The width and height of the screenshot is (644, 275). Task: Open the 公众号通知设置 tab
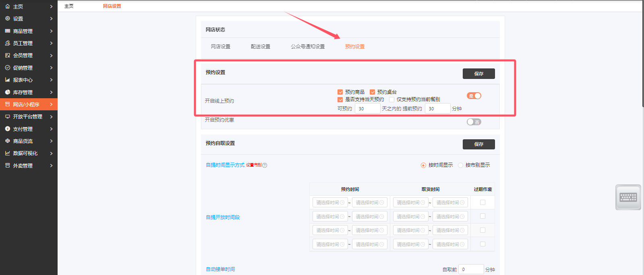tap(308, 47)
